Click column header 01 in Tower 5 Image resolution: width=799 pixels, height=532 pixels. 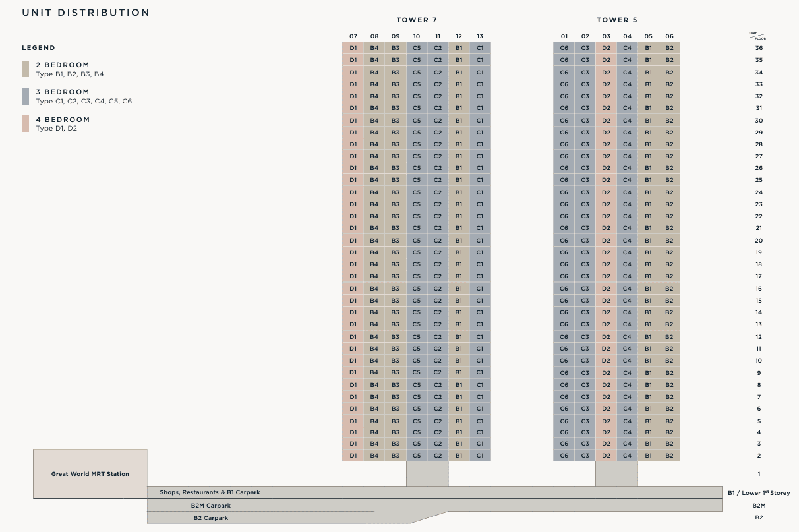[x=564, y=36]
